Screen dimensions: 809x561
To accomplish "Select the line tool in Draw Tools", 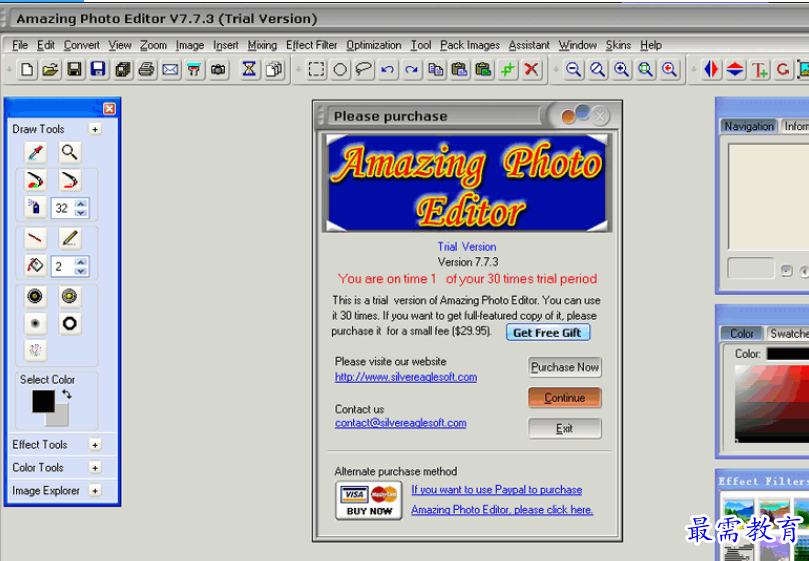I will click(x=35, y=238).
